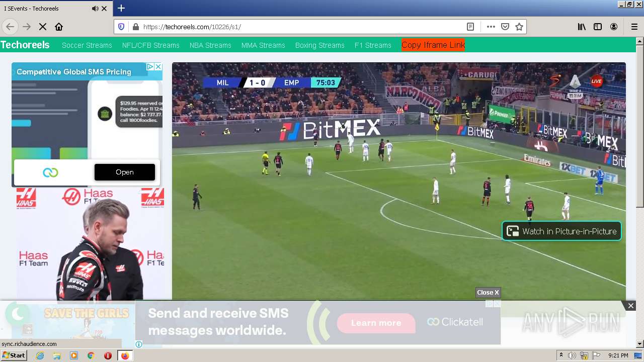Open MMA Streams menu item
Screen dimensions: 644x362
263,45
